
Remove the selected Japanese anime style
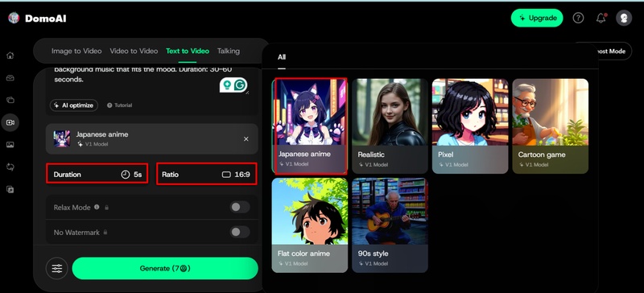246,139
